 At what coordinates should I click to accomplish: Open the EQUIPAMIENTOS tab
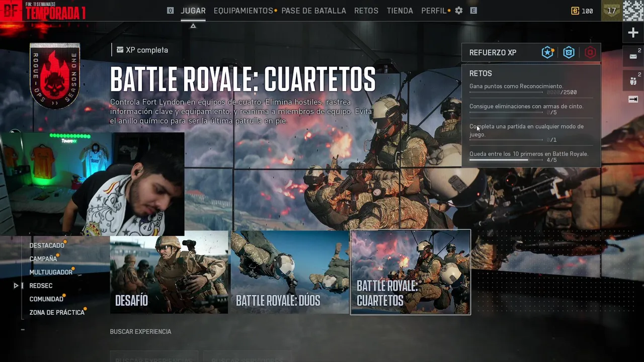(x=244, y=11)
